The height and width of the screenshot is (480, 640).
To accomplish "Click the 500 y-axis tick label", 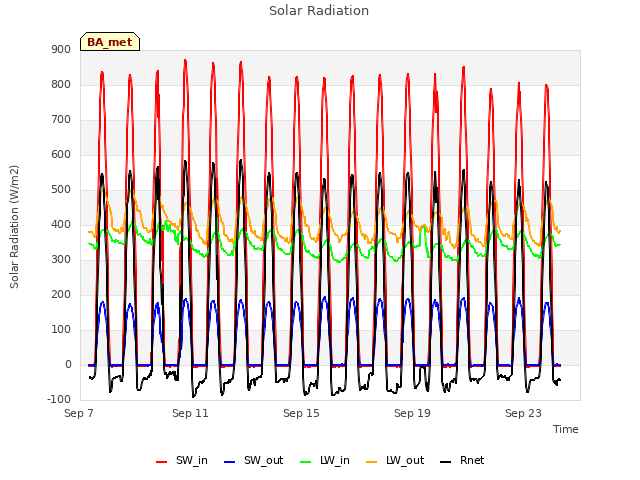I will (61, 190).
